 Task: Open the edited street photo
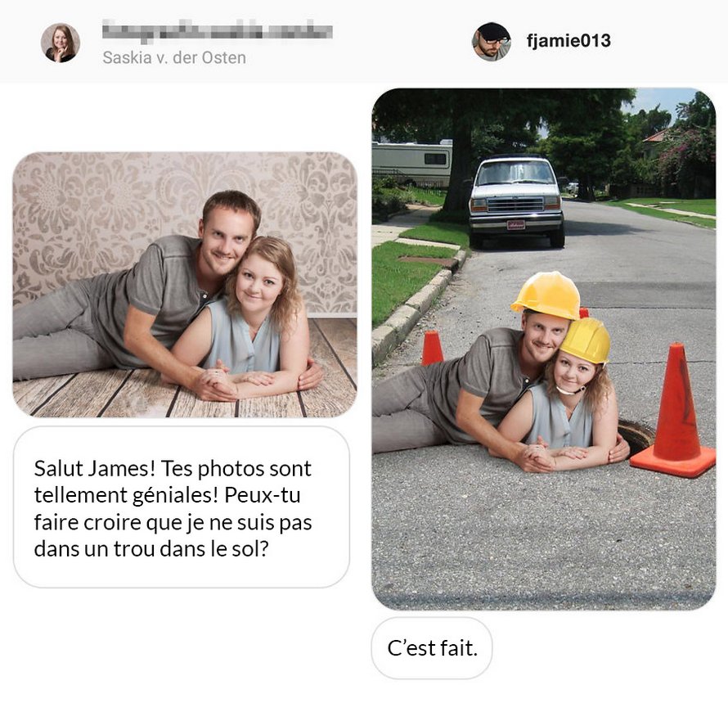pyautogui.click(x=544, y=349)
